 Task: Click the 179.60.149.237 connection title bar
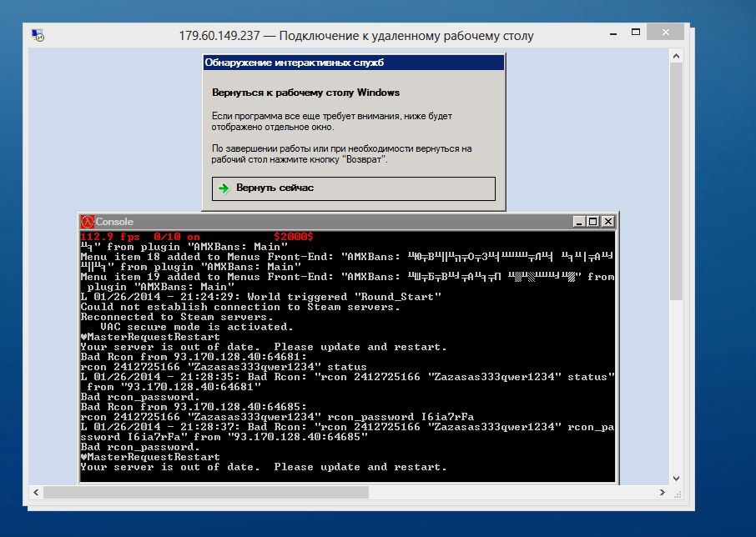pyautogui.click(x=356, y=36)
